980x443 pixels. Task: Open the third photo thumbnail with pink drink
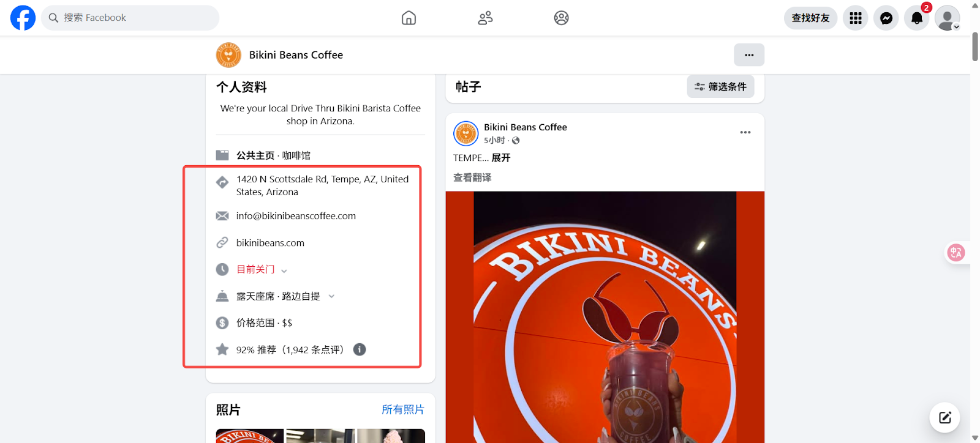click(x=391, y=436)
